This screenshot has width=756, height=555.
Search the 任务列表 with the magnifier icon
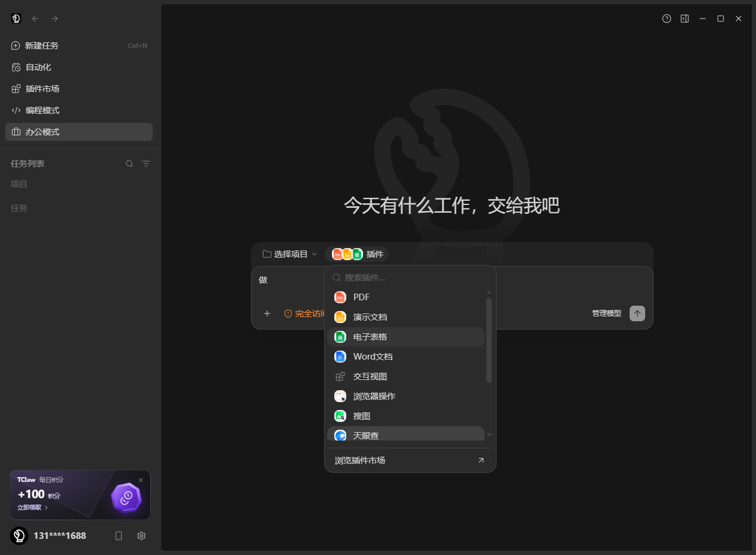pos(129,164)
